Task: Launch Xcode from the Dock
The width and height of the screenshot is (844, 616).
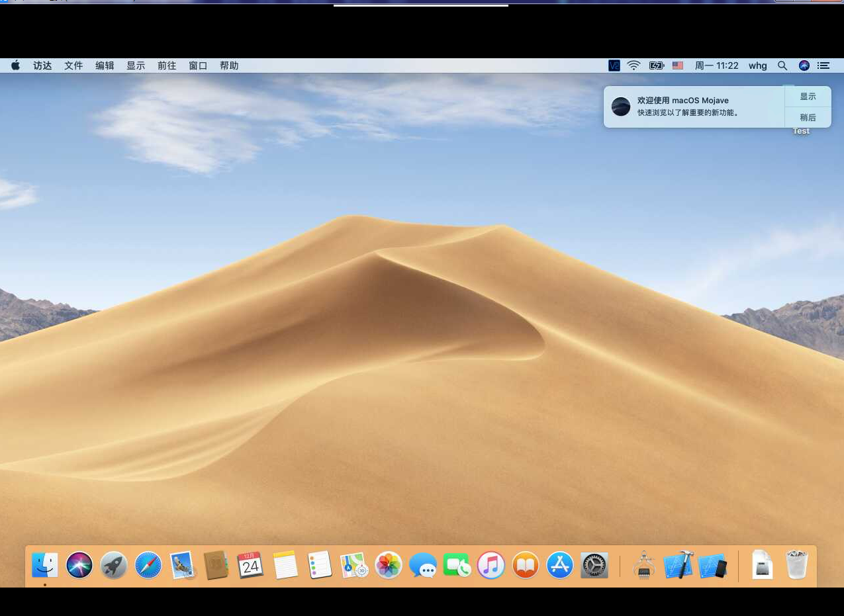Action: tap(678, 565)
